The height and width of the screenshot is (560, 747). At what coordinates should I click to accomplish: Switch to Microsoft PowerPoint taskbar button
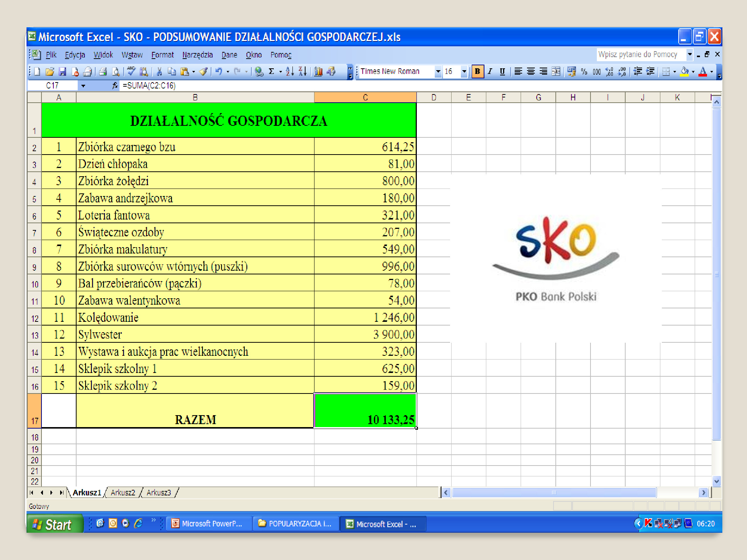point(208,524)
